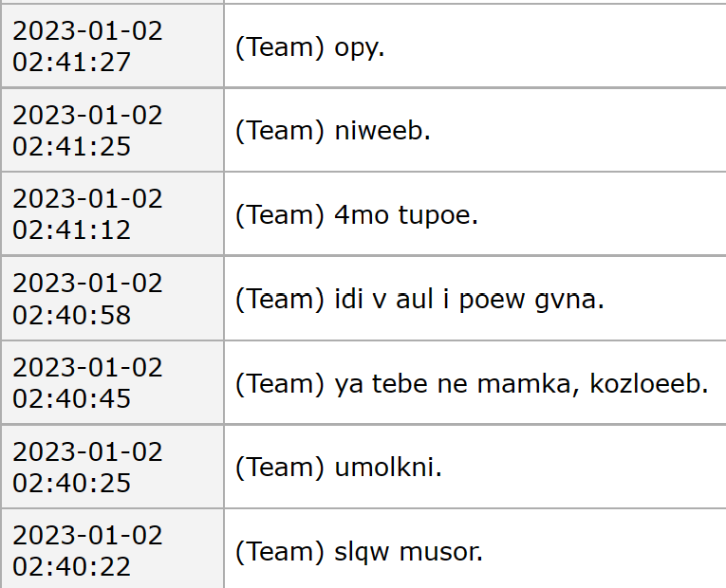726x588 pixels.
Task: Select the 02:40:45 timestamp cell
Action: coord(87,383)
